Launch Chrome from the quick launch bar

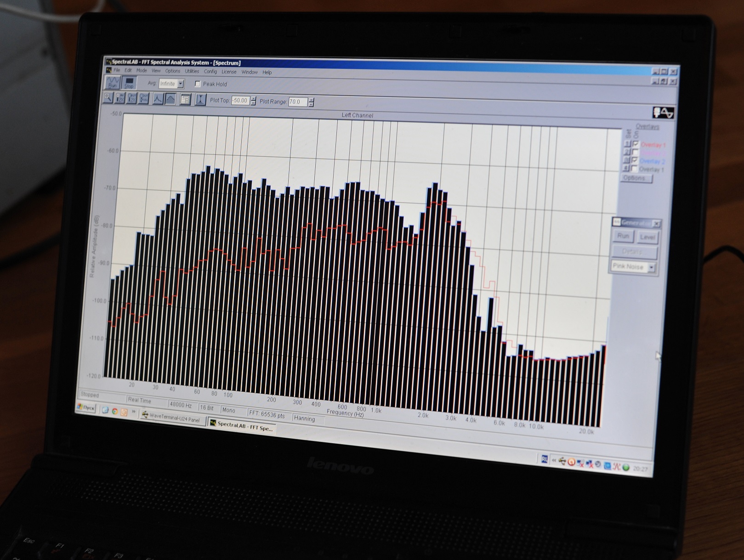click(x=114, y=412)
